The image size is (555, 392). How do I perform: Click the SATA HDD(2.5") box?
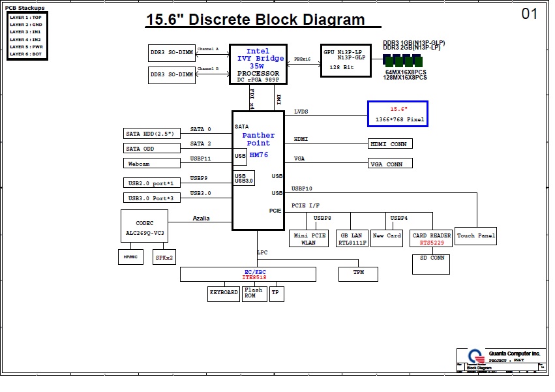pyautogui.click(x=151, y=134)
